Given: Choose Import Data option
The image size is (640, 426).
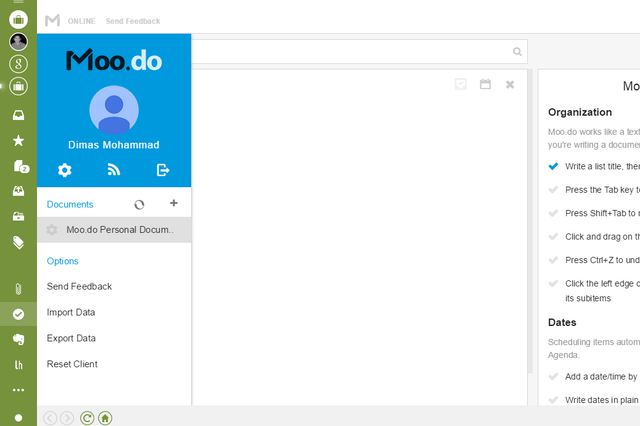Looking at the screenshot, I should 71,312.
